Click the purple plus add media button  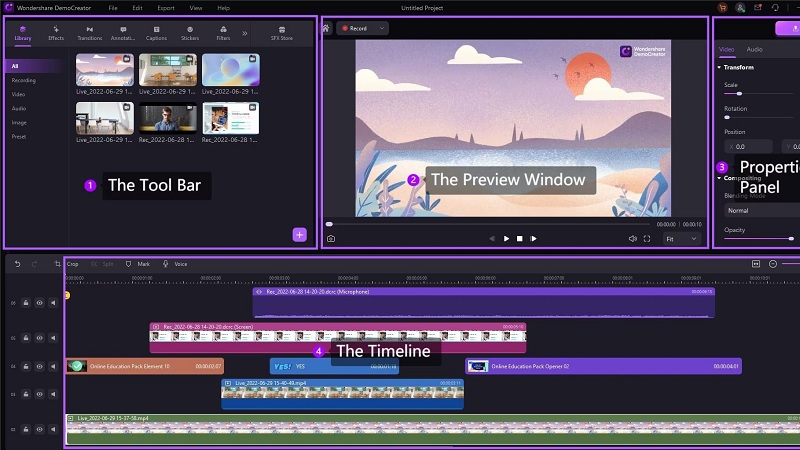pyautogui.click(x=299, y=235)
